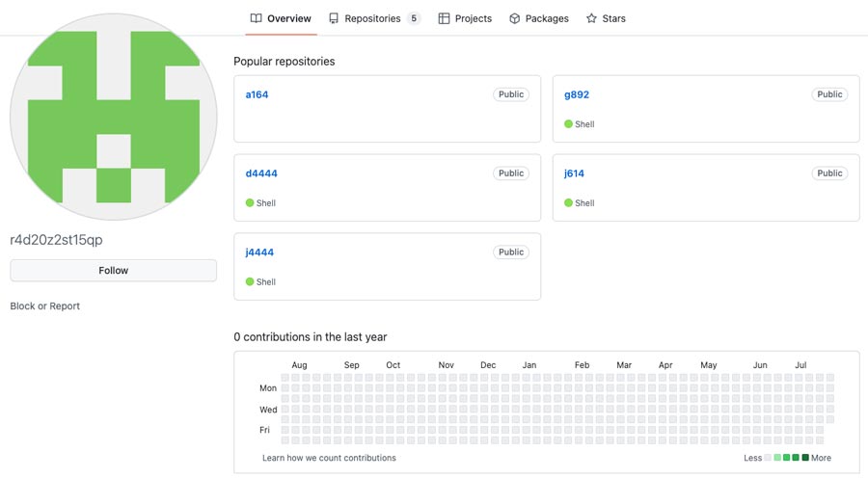
Task: Follow user r4d20z2st15qp
Action: [x=114, y=270]
